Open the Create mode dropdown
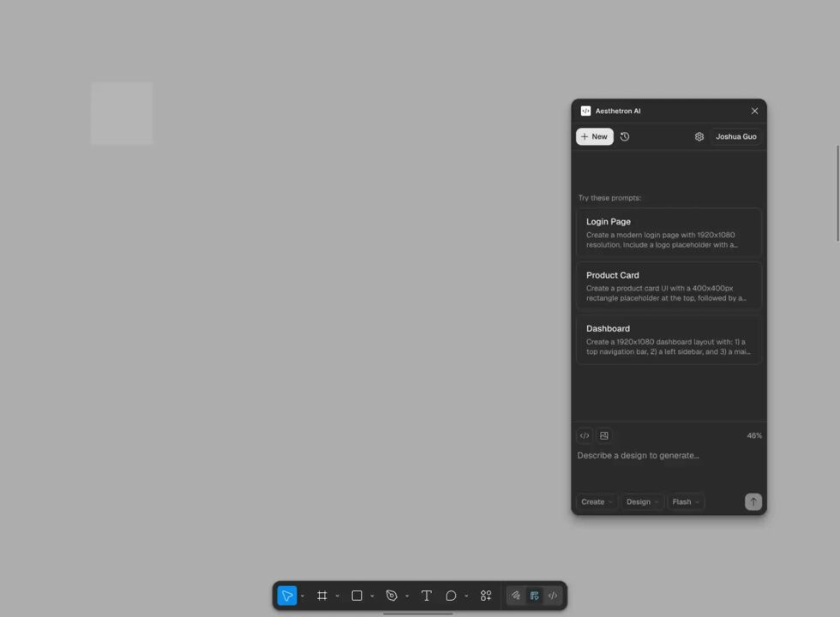The image size is (840, 617). tap(597, 502)
